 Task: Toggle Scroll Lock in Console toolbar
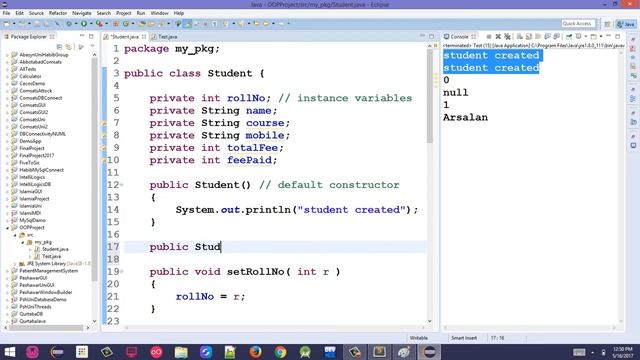[529, 36]
